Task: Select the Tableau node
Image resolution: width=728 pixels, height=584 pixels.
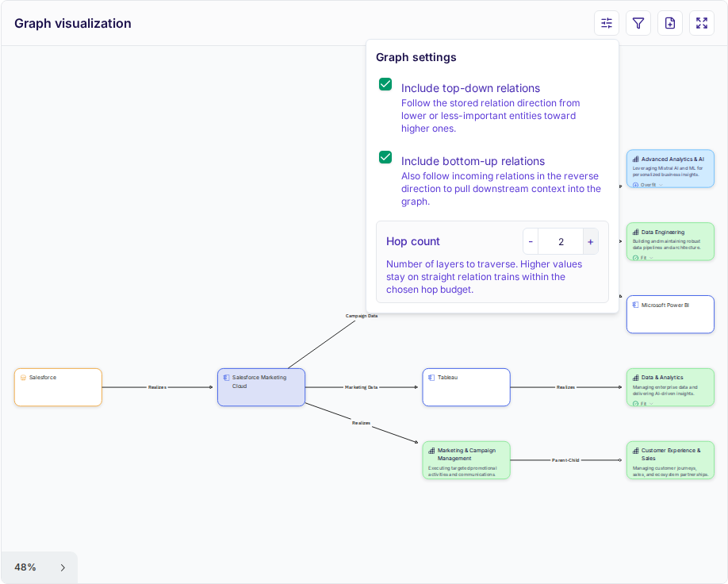Action: pos(466,387)
